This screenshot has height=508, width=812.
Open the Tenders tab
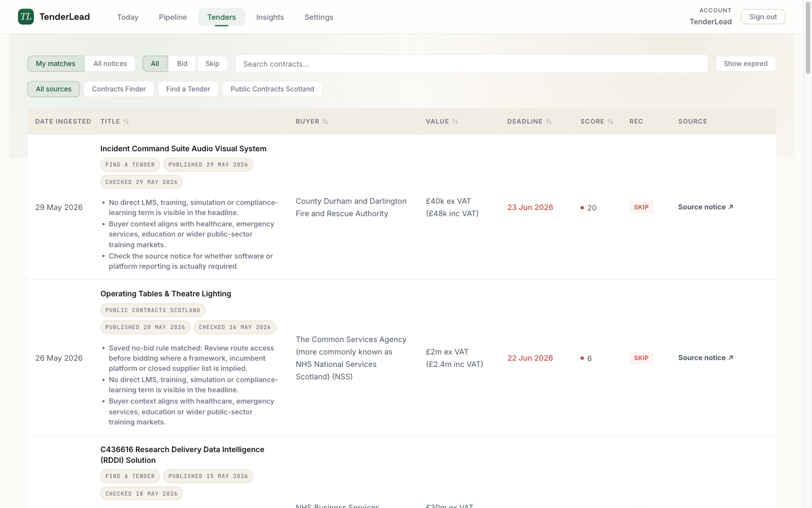222,17
